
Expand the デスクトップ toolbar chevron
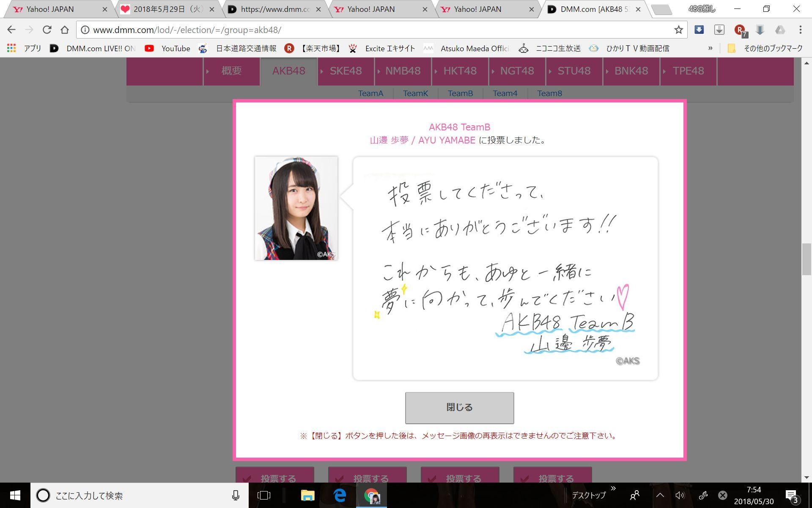coord(613,489)
